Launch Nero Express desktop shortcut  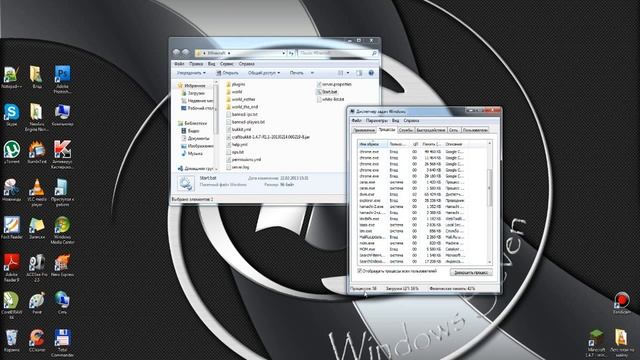[x=62, y=265]
